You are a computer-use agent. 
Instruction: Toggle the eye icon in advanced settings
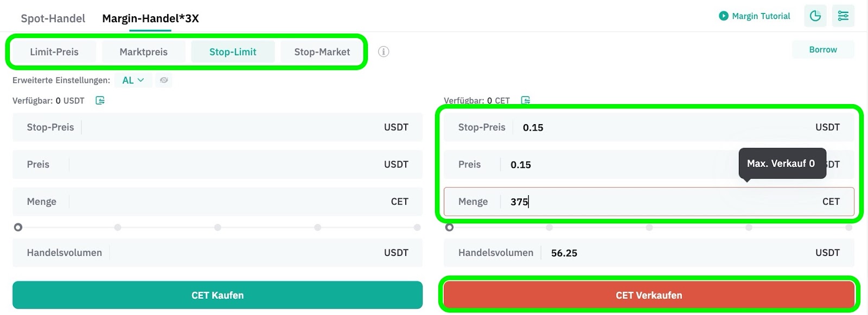point(164,80)
